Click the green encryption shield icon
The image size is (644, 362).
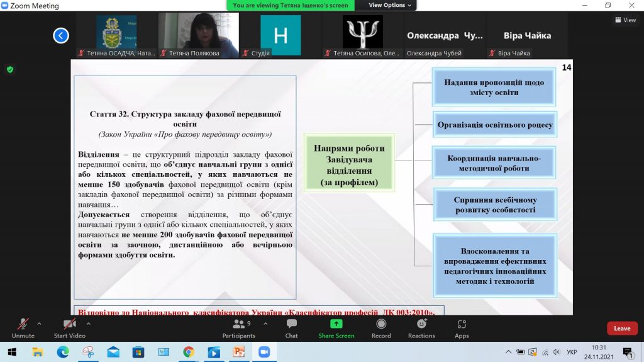click(10, 69)
